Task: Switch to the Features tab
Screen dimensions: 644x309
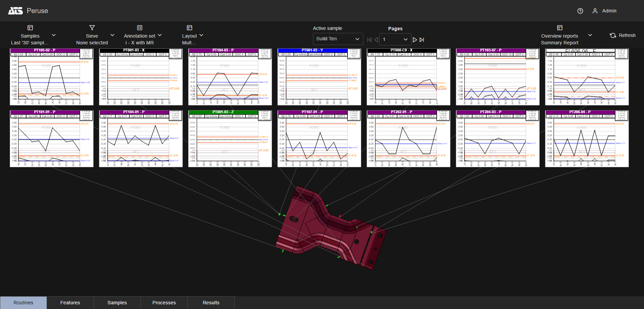Action: pyautogui.click(x=70, y=303)
